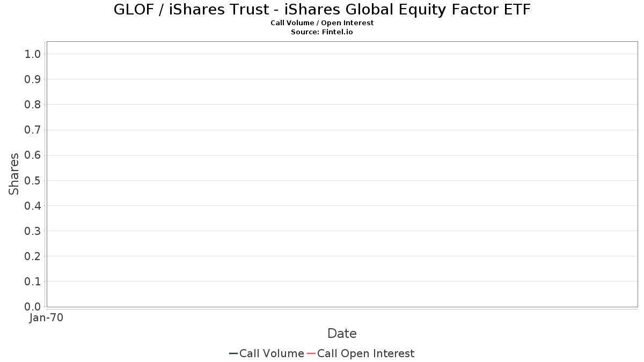644x362 pixels.
Task: Click the Call Volume legend label
Action: tap(272, 353)
